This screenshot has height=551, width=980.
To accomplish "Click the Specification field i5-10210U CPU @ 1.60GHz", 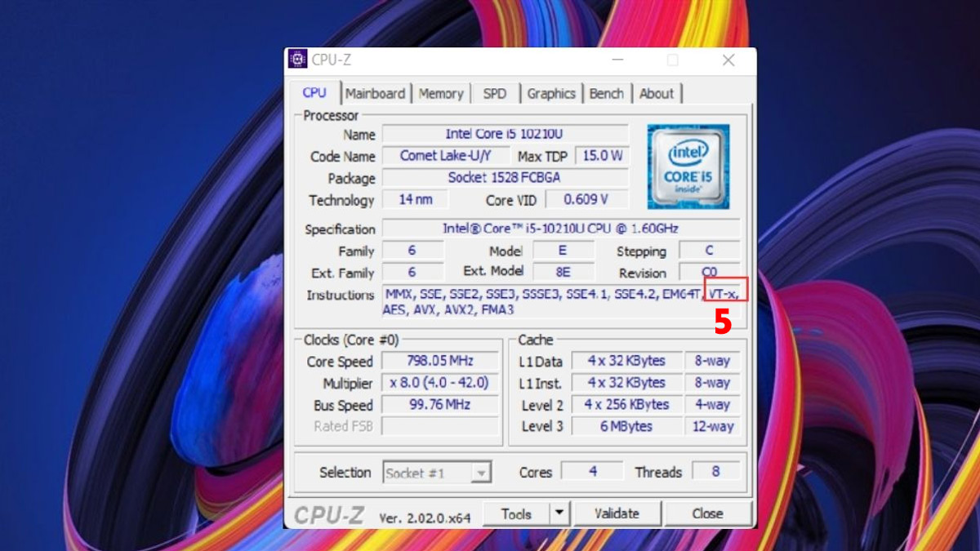I will 561,229.
